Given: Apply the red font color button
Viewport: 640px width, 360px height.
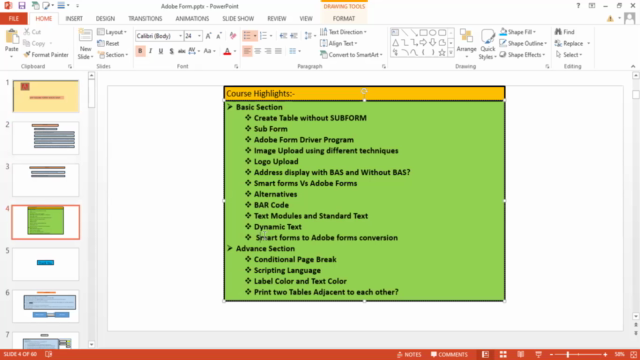Looking at the screenshot, I should coord(227,51).
